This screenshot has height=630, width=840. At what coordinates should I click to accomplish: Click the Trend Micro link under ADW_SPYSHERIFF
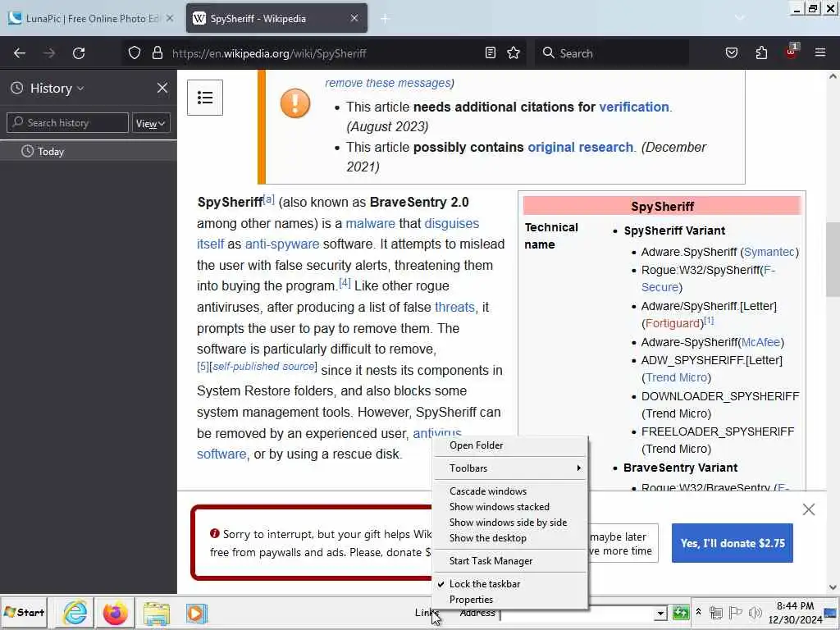coord(676,377)
